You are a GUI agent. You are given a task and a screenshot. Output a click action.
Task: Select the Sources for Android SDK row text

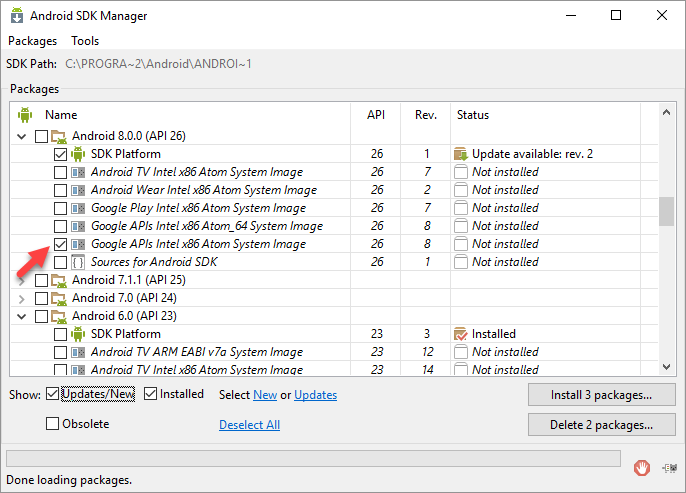point(154,262)
